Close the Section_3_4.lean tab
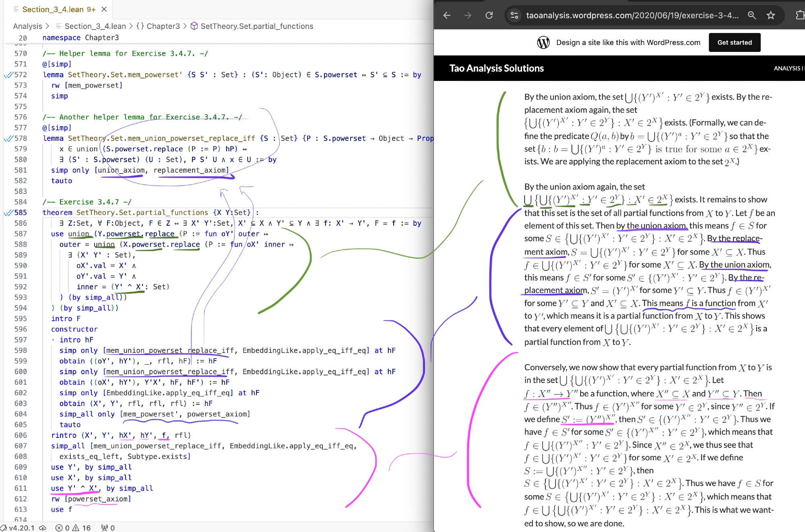Viewport: 805px width, 532px height. tap(104, 9)
